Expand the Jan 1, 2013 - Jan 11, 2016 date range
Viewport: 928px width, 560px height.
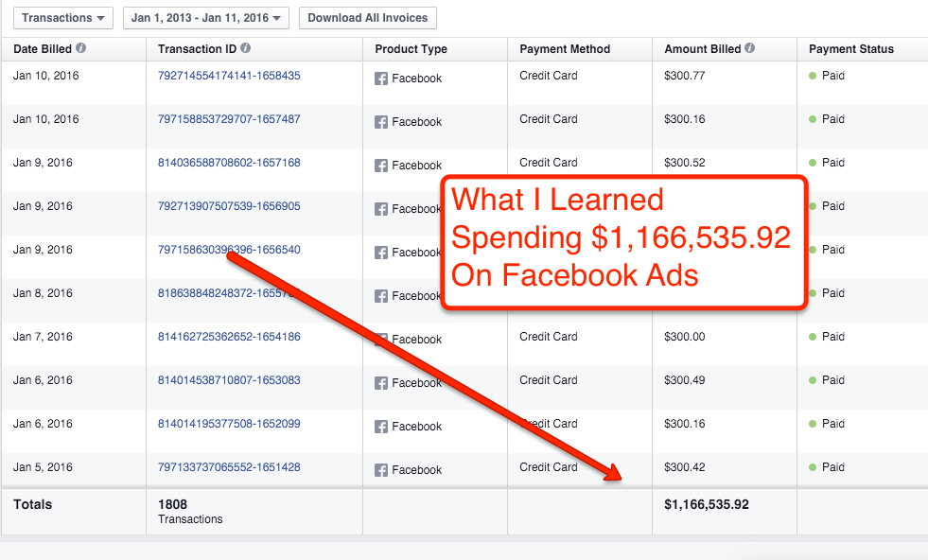[205, 18]
